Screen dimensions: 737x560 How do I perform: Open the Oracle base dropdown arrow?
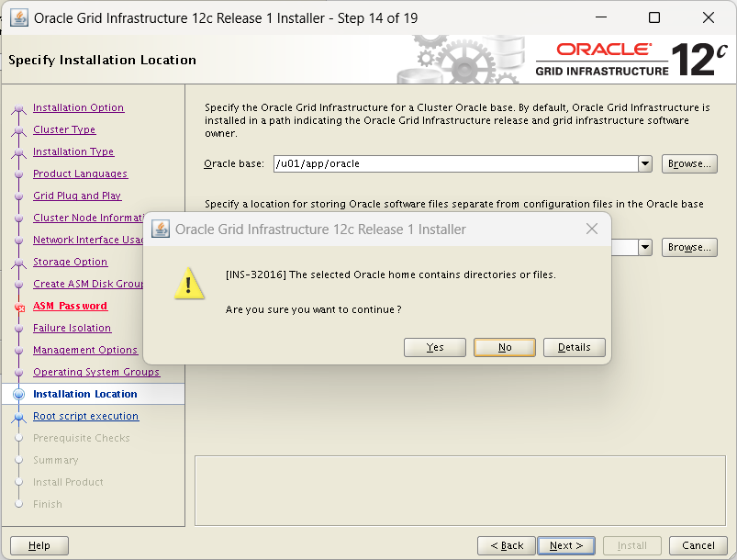645,163
